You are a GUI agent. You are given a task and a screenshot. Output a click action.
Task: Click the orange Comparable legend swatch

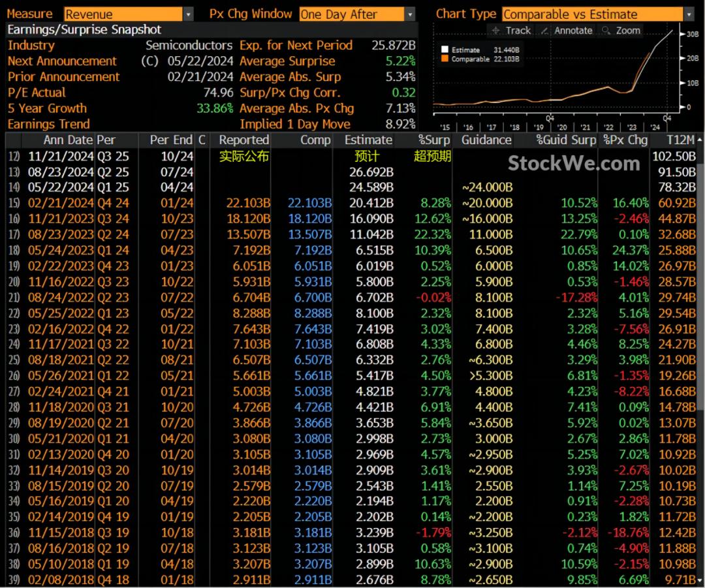tap(445, 59)
